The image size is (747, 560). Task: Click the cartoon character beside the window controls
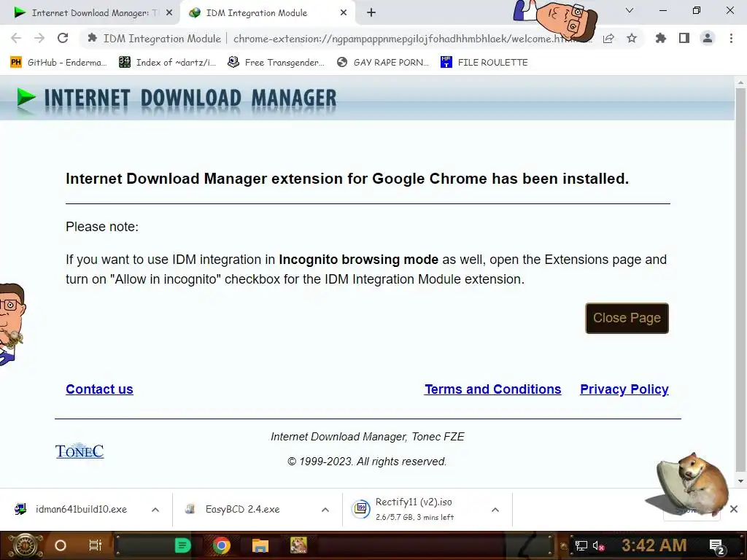(555, 19)
